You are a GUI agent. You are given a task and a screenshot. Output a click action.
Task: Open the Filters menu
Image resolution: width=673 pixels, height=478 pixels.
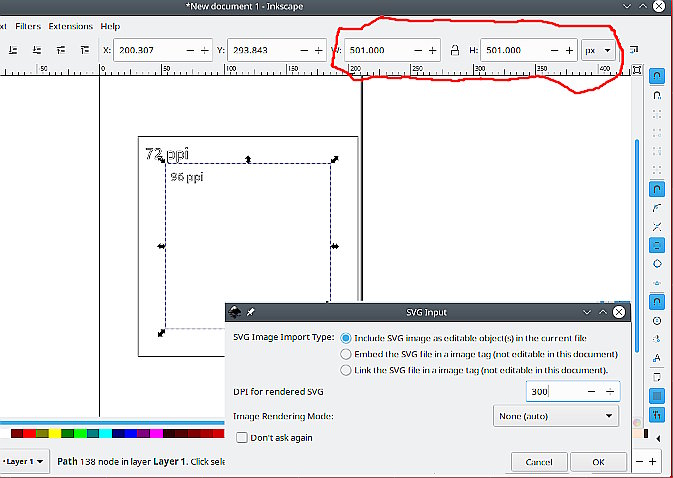pyautogui.click(x=28, y=26)
